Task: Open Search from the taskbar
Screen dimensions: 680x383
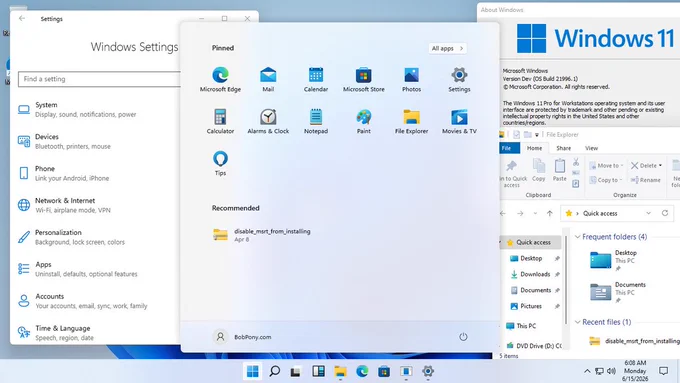Action: pyautogui.click(x=275, y=371)
